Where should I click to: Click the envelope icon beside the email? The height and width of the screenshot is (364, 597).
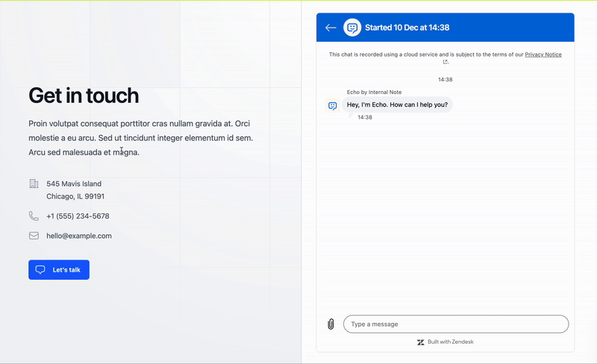pos(34,236)
